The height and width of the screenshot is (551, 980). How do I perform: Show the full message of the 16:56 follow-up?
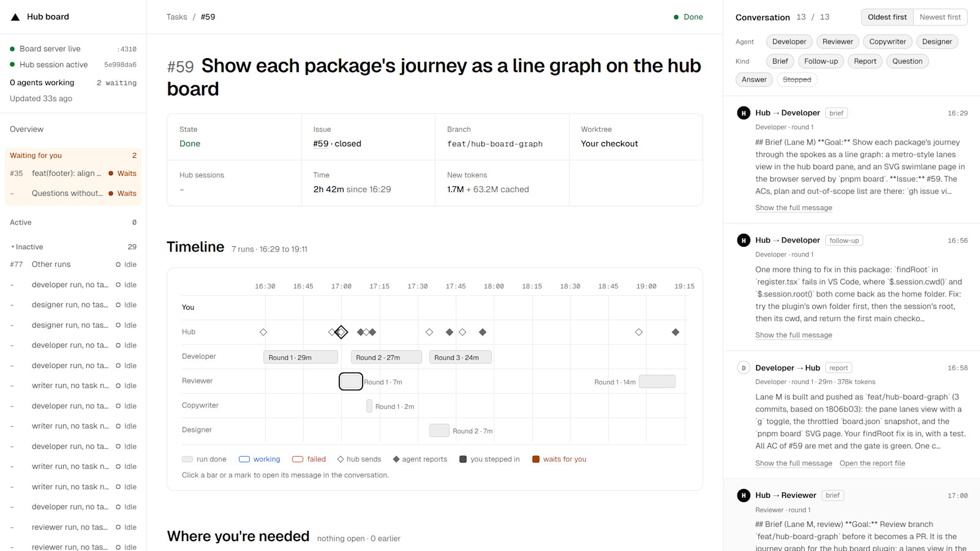(x=794, y=335)
